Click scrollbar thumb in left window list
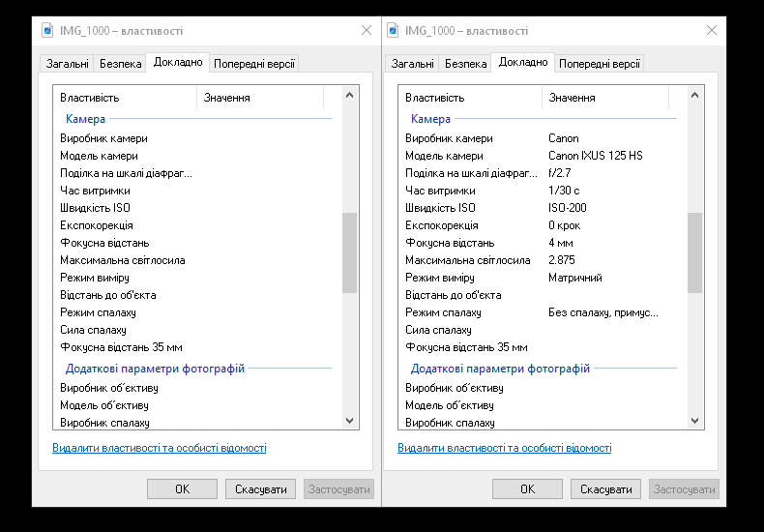Image resolution: width=764 pixels, height=532 pixels. (349, 252)
